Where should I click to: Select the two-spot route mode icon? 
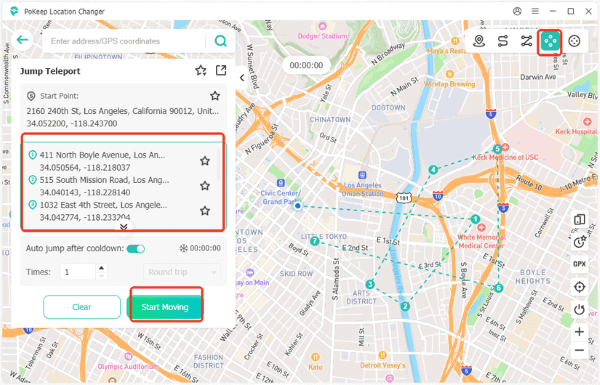click(502, 41)
